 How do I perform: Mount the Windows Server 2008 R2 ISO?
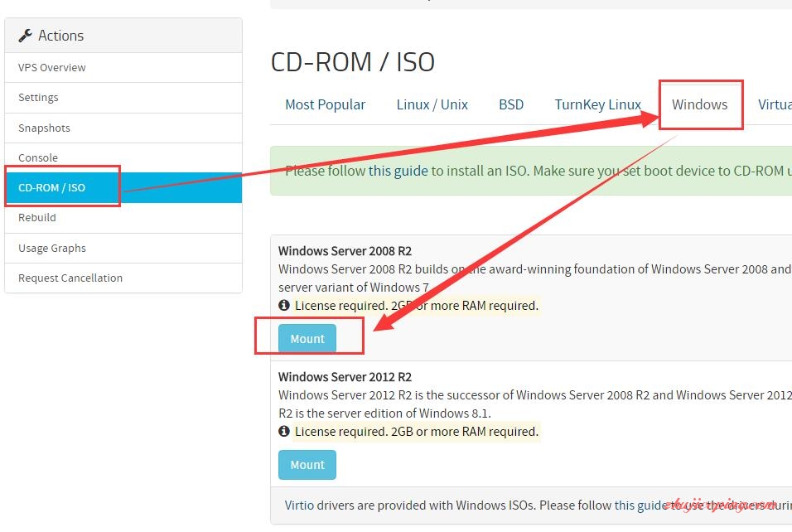coord(307,338)
